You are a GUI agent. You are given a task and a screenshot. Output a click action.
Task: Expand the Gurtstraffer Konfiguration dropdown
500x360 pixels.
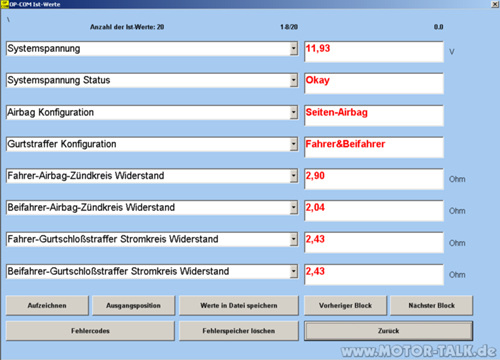(x=294, y=144)
